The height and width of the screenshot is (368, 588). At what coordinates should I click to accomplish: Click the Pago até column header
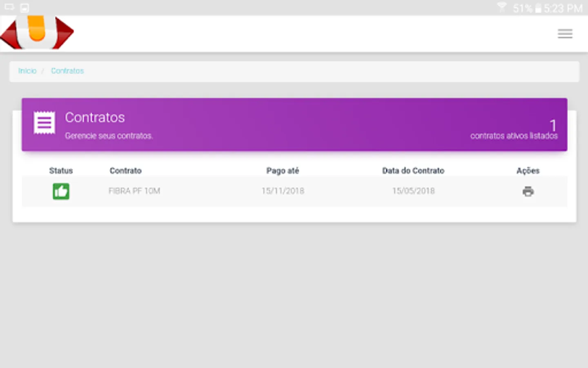(x=283, y=171)
